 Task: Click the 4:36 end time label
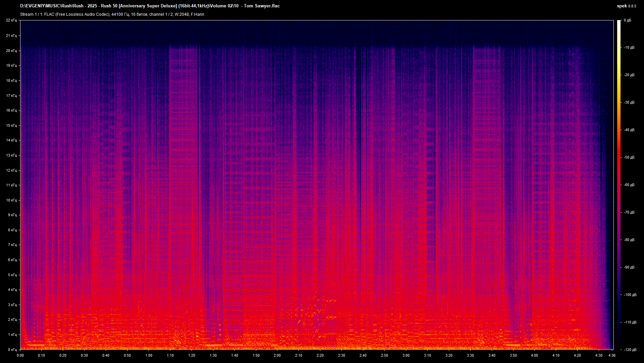click(612, 355)
